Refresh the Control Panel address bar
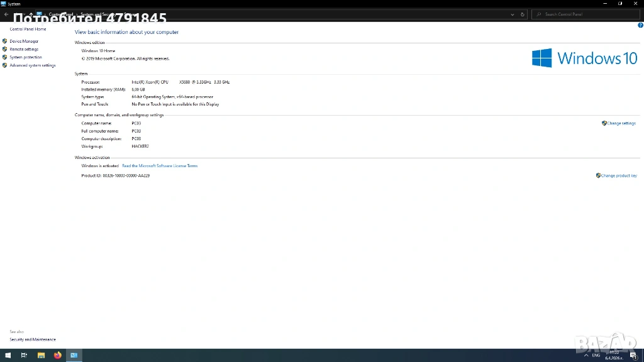644x362 pixels. click(x=523, y=14)
